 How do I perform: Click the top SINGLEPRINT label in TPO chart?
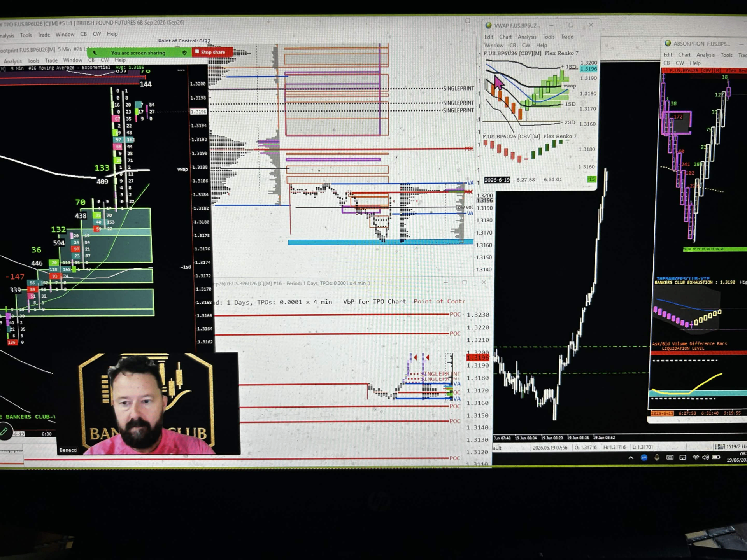(x=458, y=88)
